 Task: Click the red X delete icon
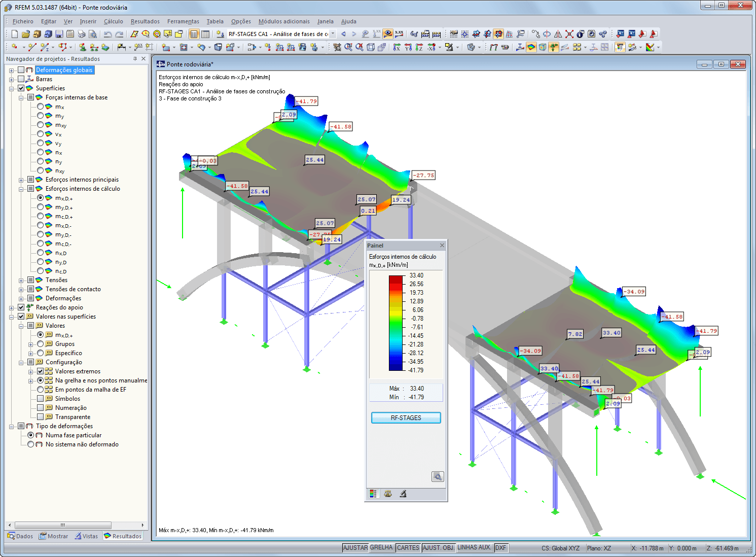569,34
